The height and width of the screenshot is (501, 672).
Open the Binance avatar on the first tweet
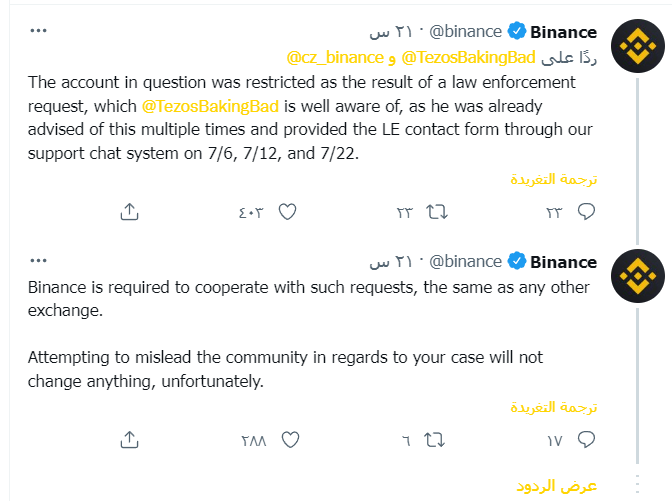tap(638, 46)
